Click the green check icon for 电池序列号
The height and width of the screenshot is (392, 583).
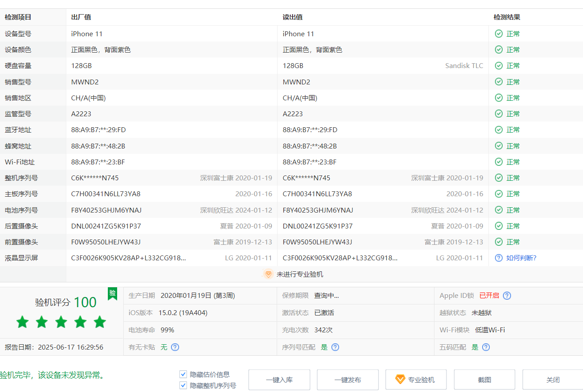click(x=499, y=210)
